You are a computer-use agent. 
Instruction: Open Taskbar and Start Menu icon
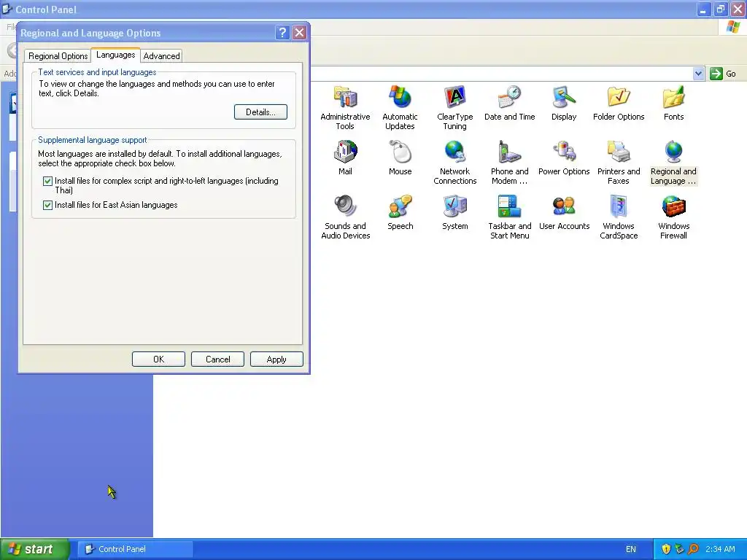click(x=509, y=217)
